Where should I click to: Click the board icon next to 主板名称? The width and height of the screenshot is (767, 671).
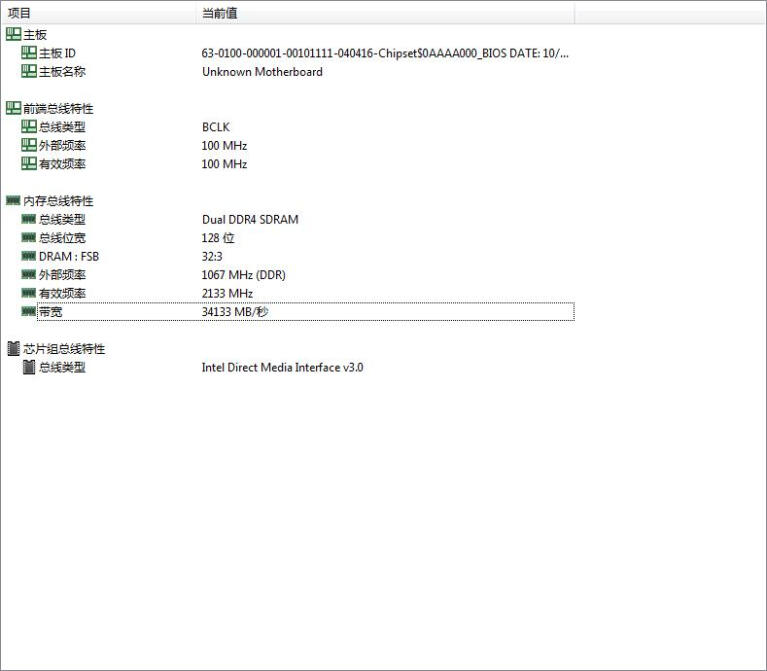[29, 71]
